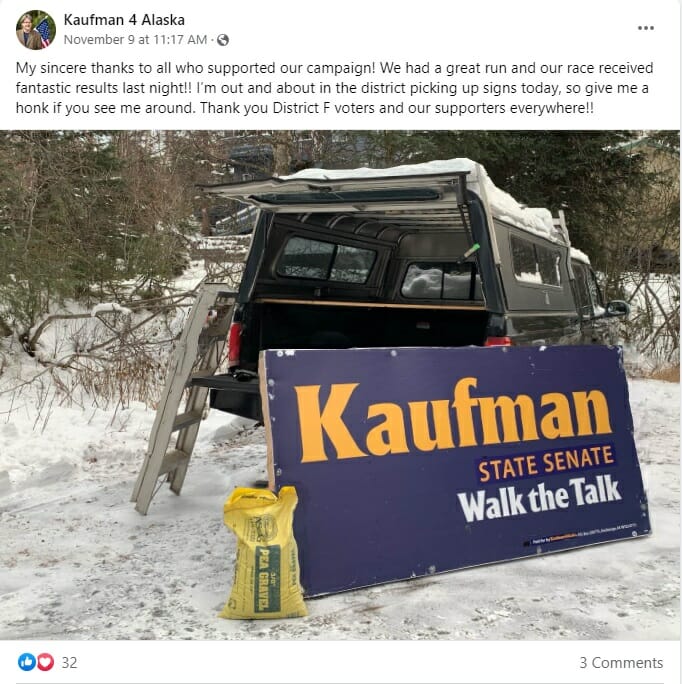The image size is (682, 684).
Task: Open the three-dot post options menu
Action: 645,28
